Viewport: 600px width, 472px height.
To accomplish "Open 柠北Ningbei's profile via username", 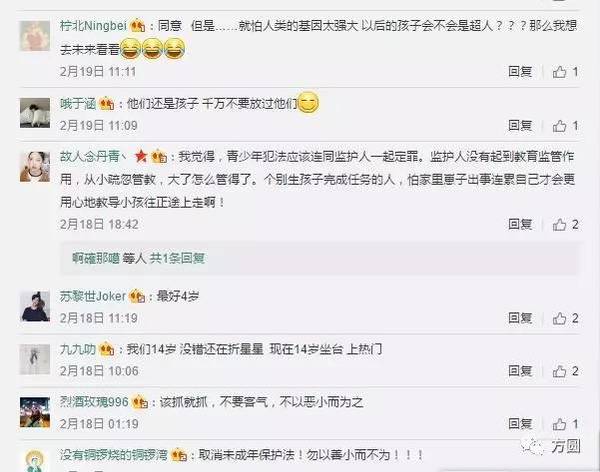I will point(93,26).
